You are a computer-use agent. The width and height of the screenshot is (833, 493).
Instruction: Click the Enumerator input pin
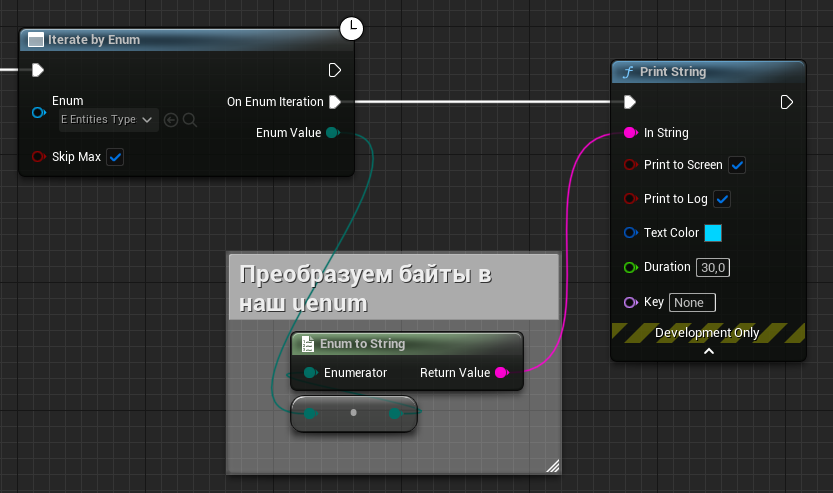[311, 373]
